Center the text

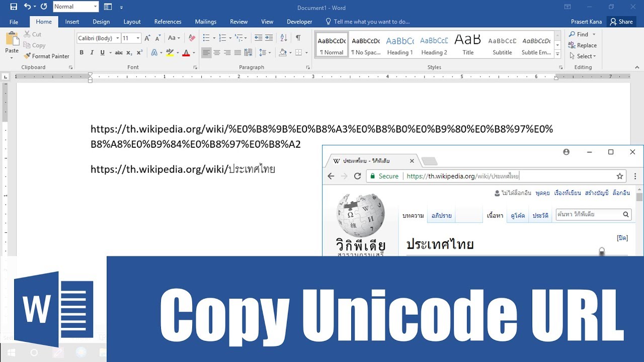point(217,52)
